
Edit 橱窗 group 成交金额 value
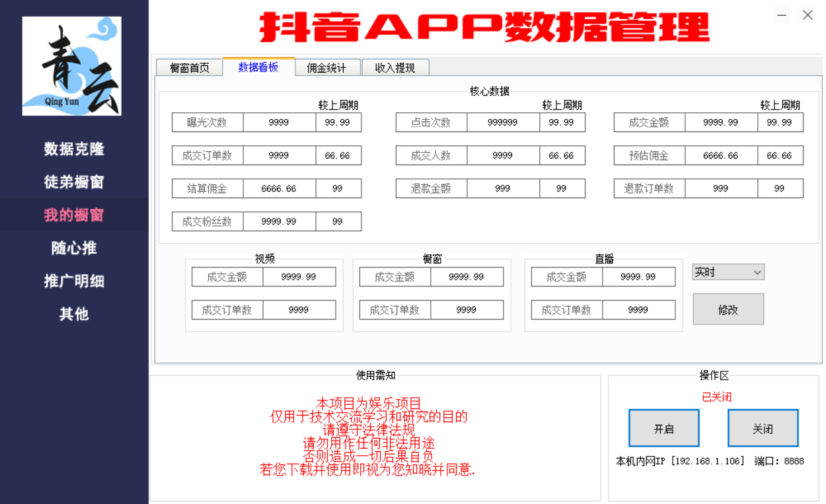point(467,277)
